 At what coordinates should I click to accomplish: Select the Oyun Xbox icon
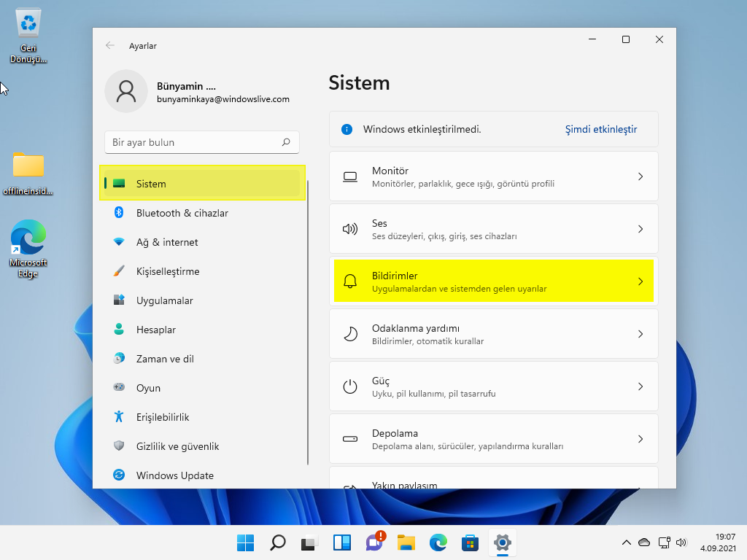[118, 388]
